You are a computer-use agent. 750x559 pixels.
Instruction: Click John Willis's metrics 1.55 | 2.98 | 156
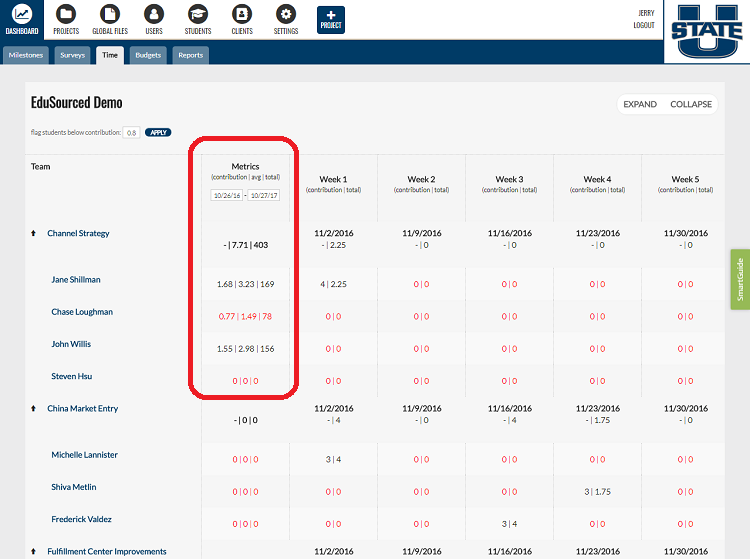pos(245,349)
